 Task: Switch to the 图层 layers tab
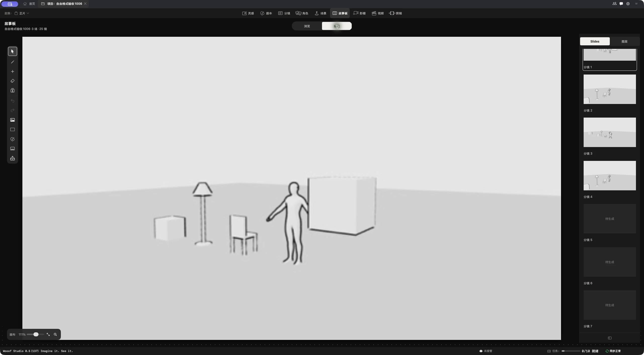(x=624, y=41)
